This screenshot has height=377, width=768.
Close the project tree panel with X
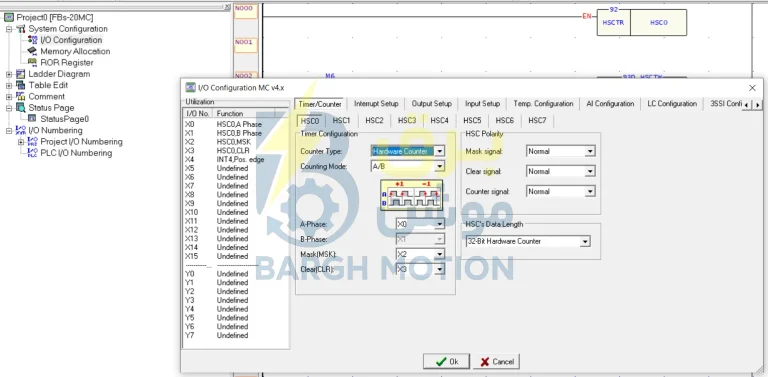pos(227,7)
